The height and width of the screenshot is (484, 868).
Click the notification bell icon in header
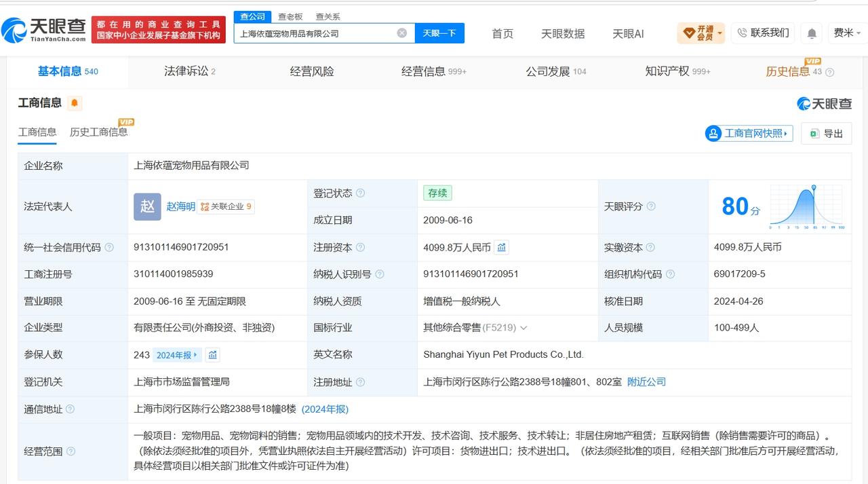point(812,33)
